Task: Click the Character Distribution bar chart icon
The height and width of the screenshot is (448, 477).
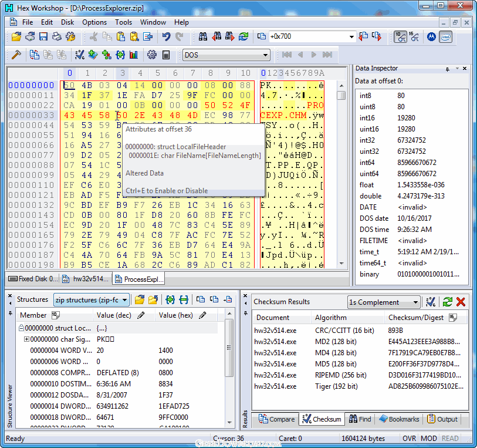Action: 134,55
